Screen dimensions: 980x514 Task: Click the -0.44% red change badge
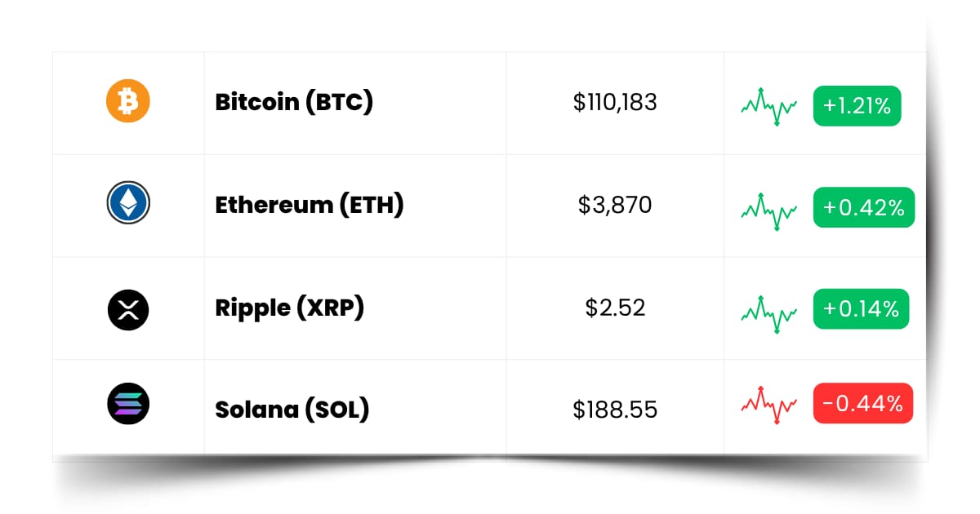(863, 403)
